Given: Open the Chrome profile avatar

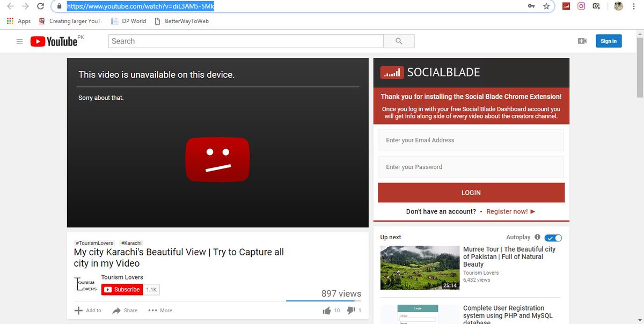Looking at the screenshot, I should 618,6.
